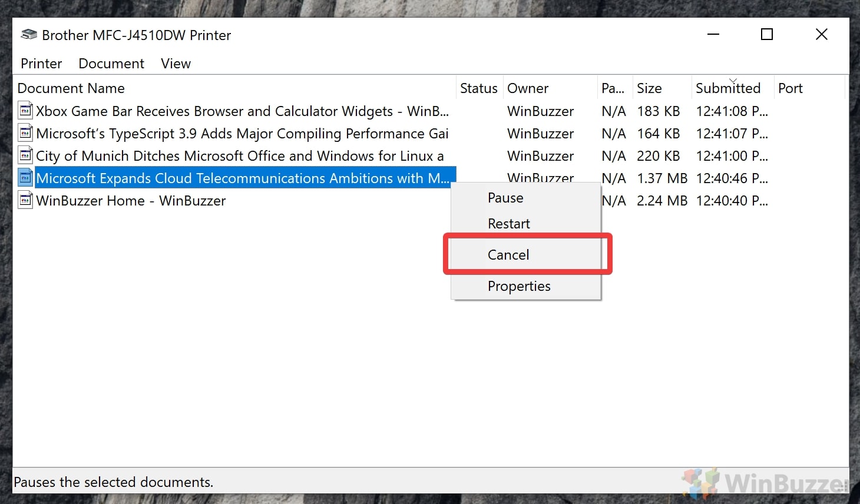Select the Xbox Game Bar Receives Browser job
Viewport: 860px width, 504px height.
(242, 111)
